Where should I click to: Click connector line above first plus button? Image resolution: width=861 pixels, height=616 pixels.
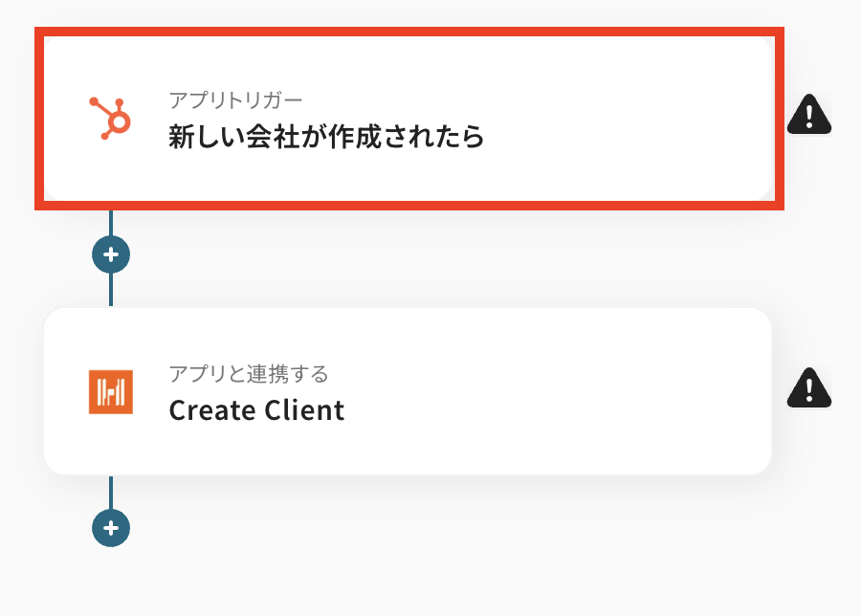coord(111,222)
